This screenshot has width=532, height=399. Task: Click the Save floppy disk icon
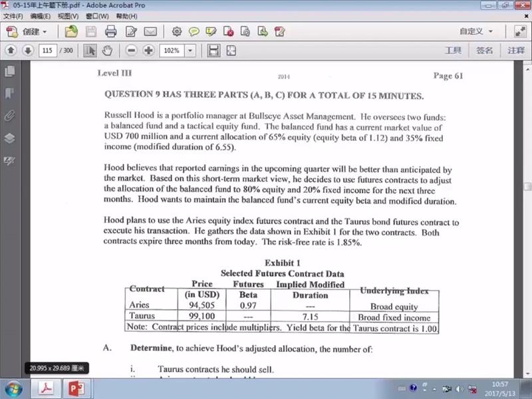coord(91,32)
